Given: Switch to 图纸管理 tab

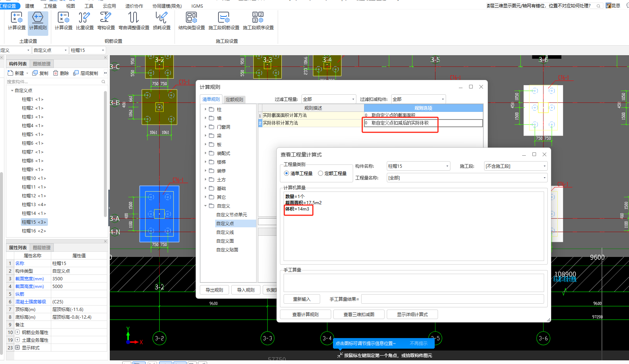Looking at the screenshot, I should (x=42, y=64).
